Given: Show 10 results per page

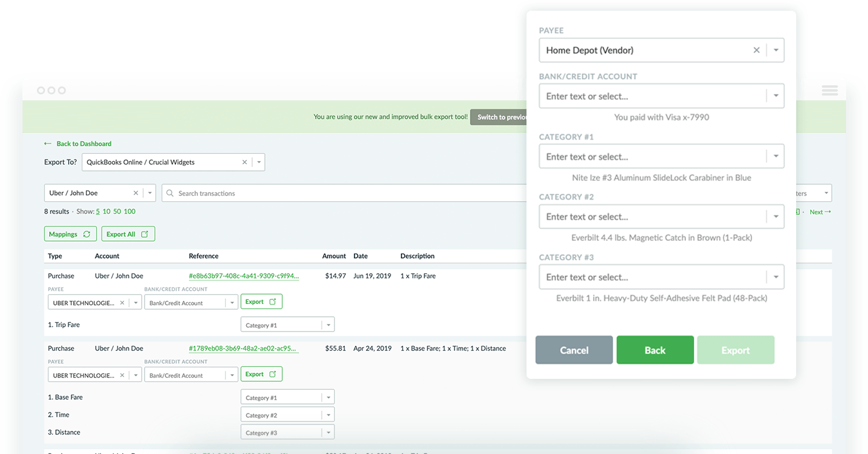Looking at the screenshot, I should 106,211.
